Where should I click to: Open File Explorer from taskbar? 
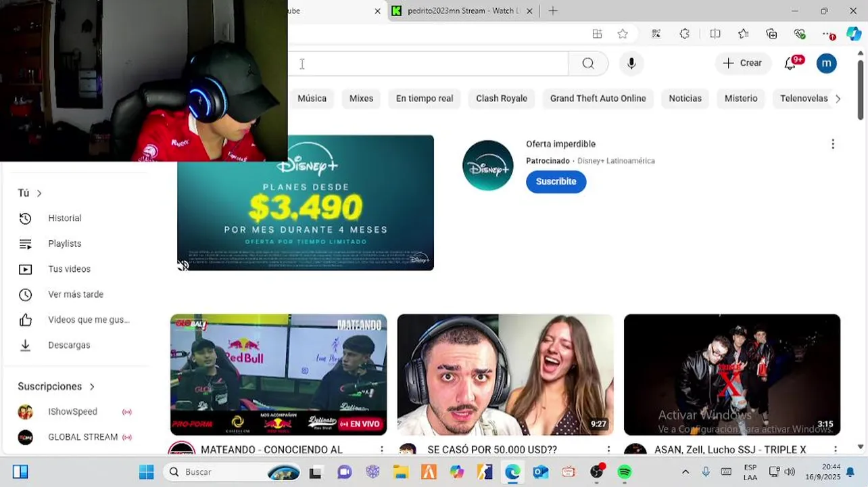pyautogui.click(x=400, y=472)
